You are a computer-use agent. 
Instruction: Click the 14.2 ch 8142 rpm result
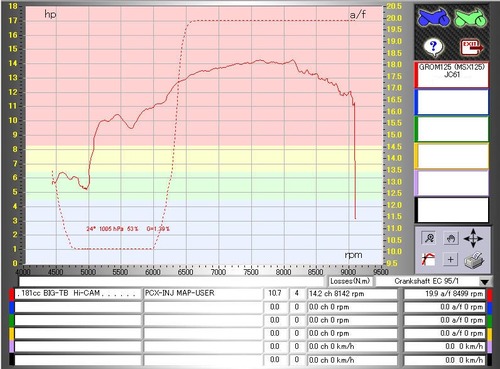pyautogui.click(x=352, y=294)
